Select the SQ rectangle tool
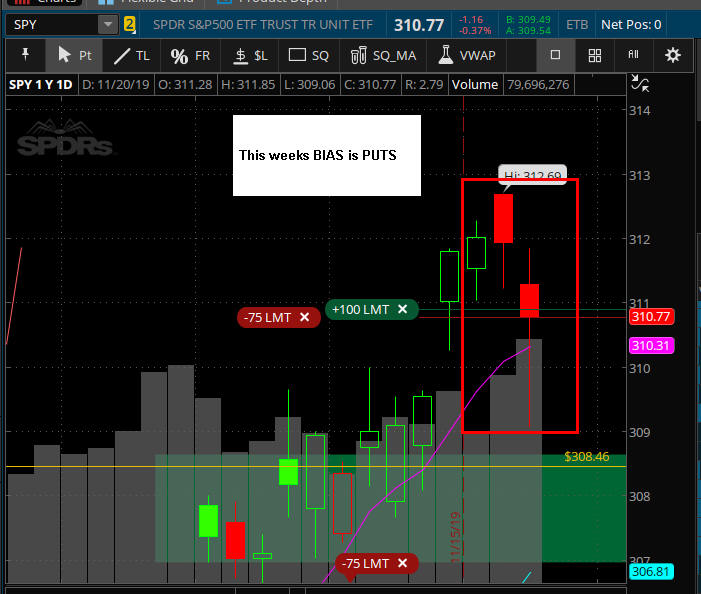The height and width of the screenshot is (594, 701). [x=308, y=55]
